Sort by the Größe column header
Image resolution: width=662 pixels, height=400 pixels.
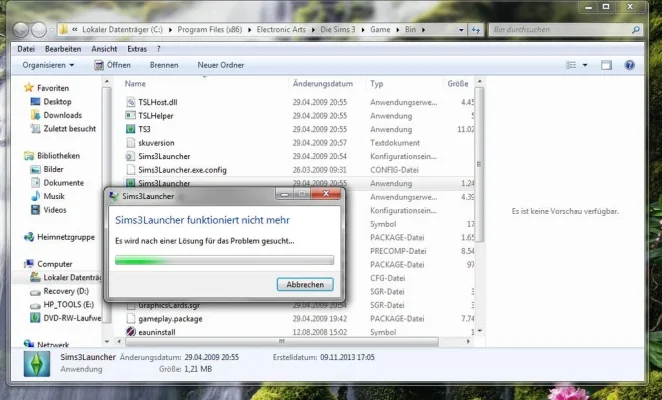coord(458,84)
